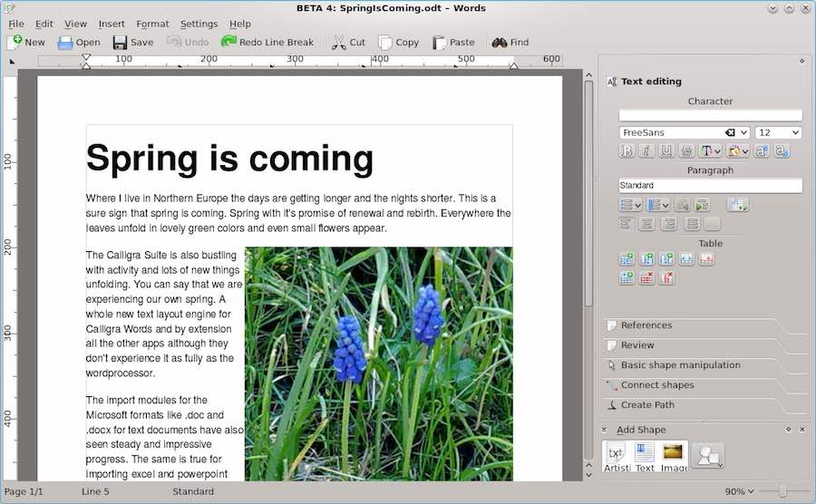816x504 pixels.
Task: Click the Paste button
Action: [x=453, y=43]
